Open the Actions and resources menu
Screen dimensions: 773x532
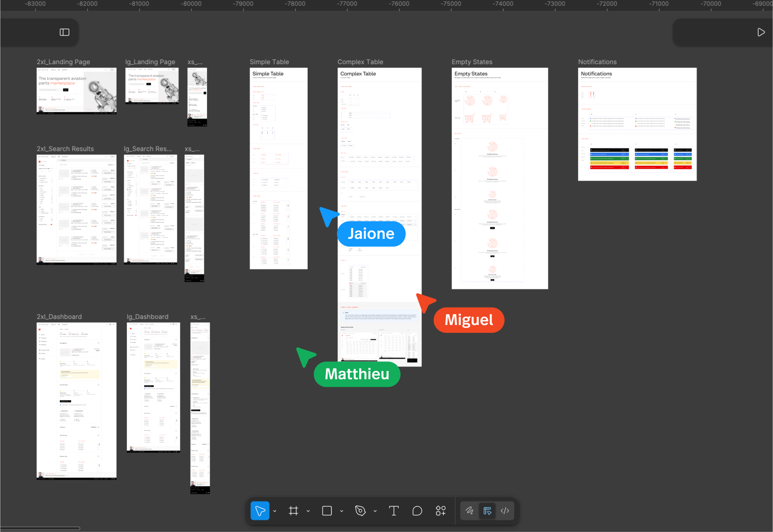(x=441, y=511)
